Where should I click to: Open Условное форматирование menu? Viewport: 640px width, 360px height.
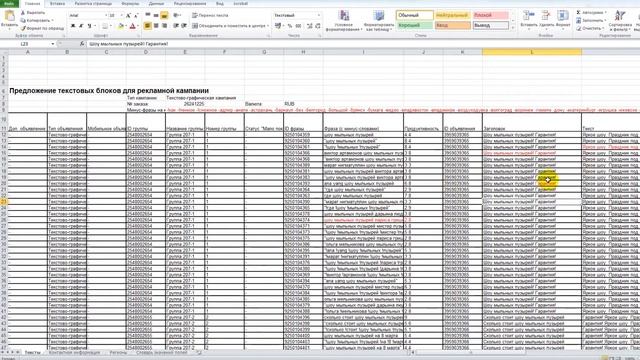coord(344,20)
